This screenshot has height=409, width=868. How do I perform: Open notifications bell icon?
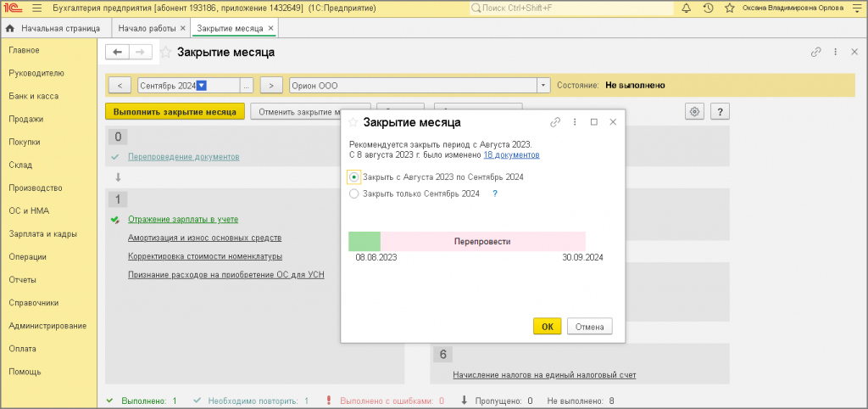pos(687,8)
